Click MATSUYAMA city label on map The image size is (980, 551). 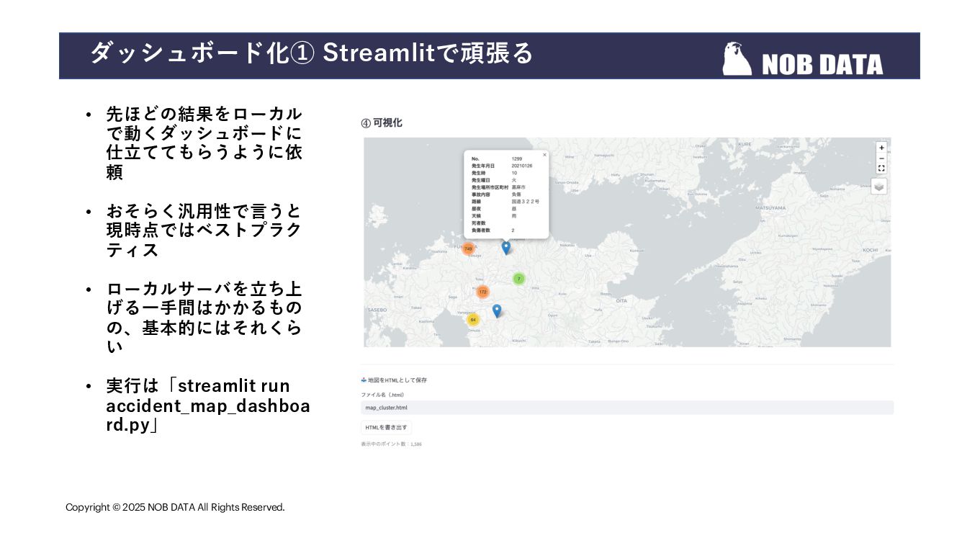tap(770, 207)
